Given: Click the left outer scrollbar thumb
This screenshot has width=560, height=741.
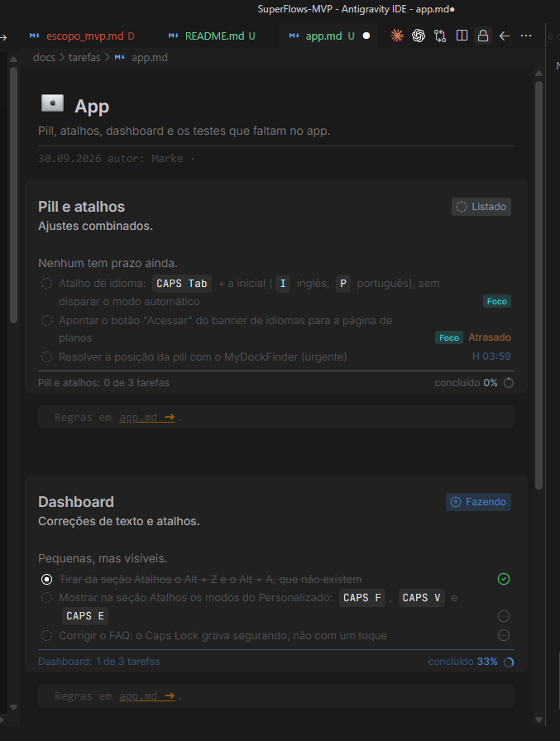Looking at the screenshot, I should coord(13,194).
